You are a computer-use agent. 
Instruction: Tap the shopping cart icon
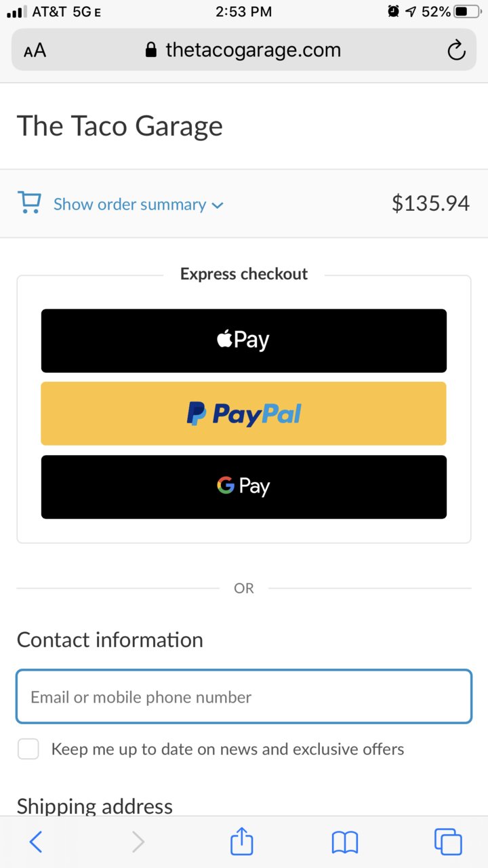pos(29,203)
